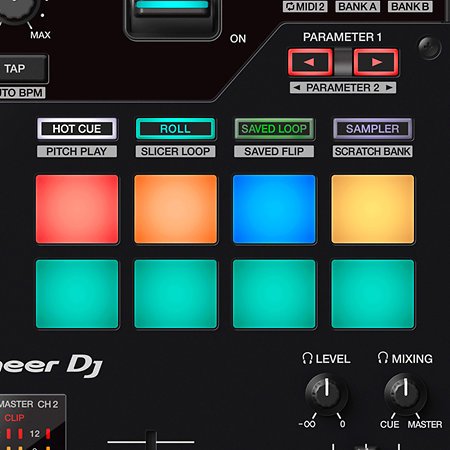Click the PITCH PLAY label
The width and height of the screenshot is (450, 450).
coord(77,151)
